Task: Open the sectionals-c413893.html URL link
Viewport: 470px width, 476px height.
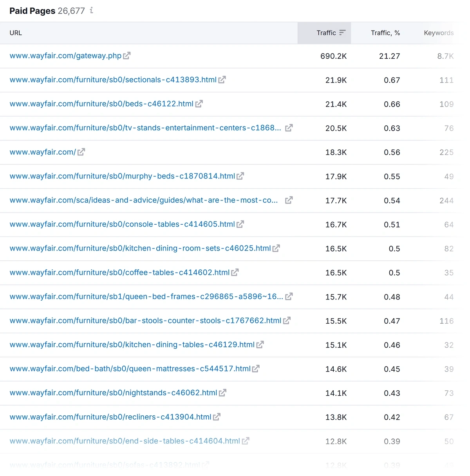Action: [113, 80]
